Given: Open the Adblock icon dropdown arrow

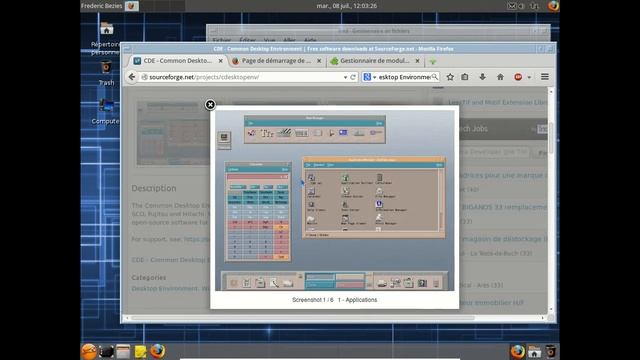Looking at the screenshot, I should pos(529,77).
